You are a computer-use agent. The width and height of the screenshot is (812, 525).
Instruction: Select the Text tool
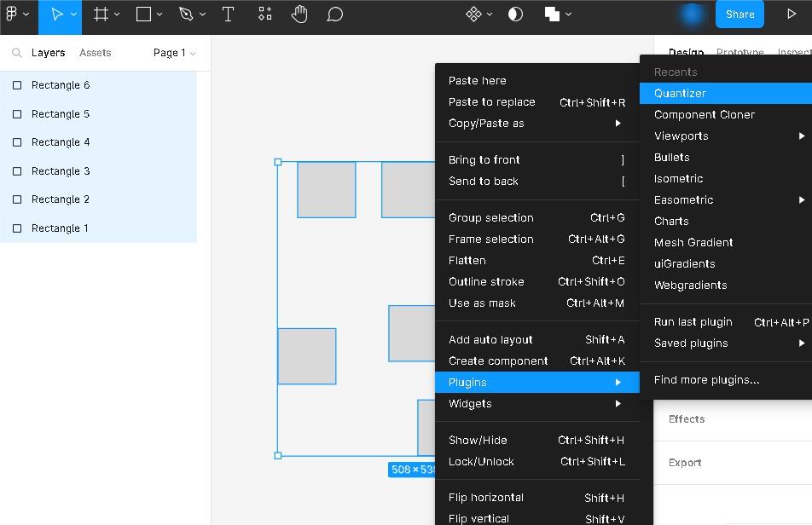pyautogui.click(x=229, y=14)
